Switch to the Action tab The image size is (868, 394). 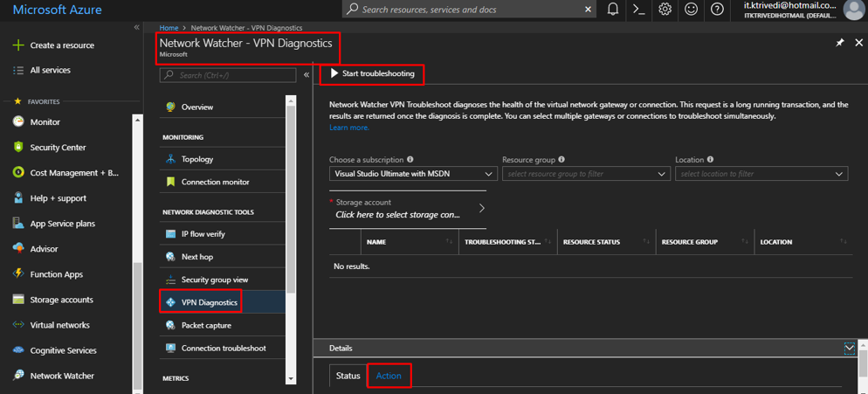[x=389, y=376]
